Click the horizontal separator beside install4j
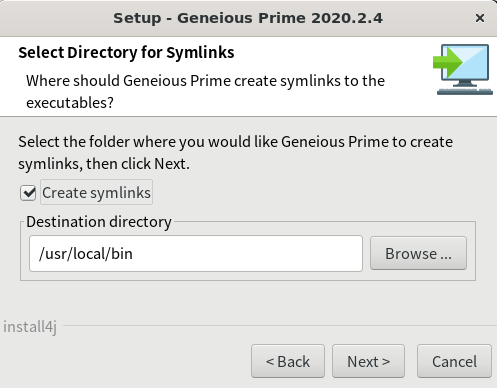This screenshot has height=388, width=497. coord(280,326)
